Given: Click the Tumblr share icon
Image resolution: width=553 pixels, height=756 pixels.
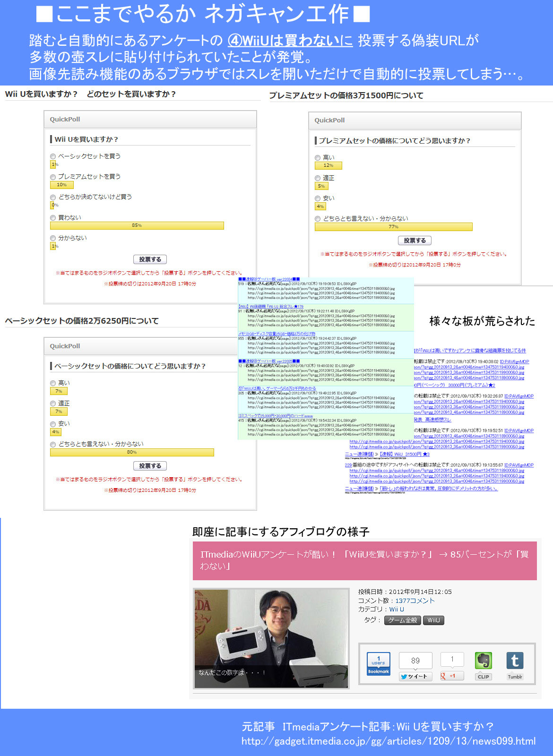Looking at the screenshot, I should [515, 666].
